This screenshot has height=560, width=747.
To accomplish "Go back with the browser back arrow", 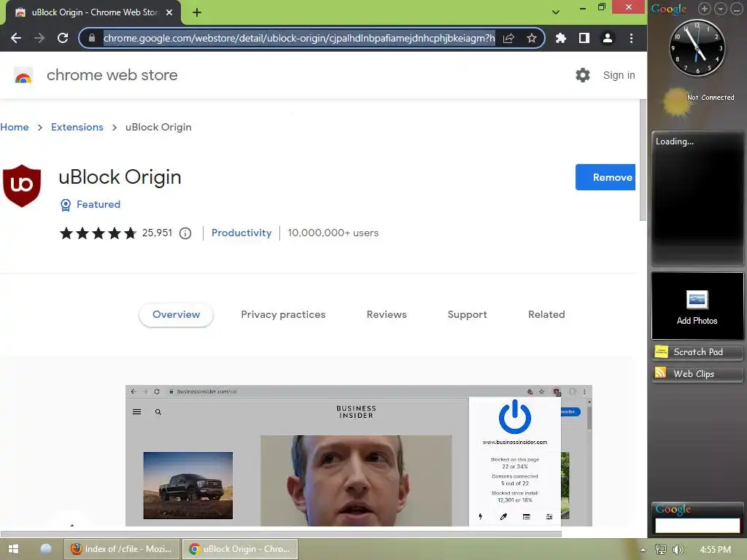I will point(16,38).
